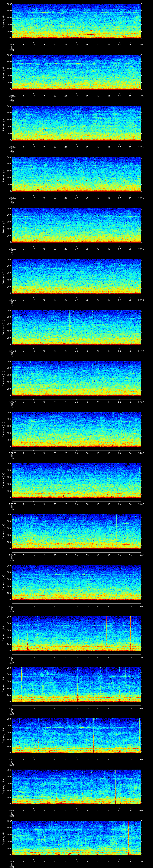Select the spectrogram panel starting at 19:18:00
This screenshot has height=868, width=153.
(x=76, y=225)
